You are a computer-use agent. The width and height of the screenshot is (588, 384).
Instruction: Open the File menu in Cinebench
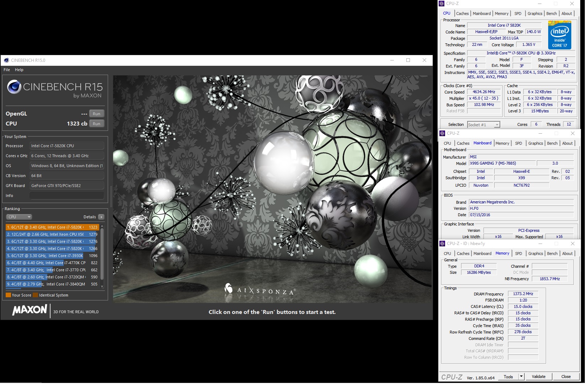tap(7, 70)
